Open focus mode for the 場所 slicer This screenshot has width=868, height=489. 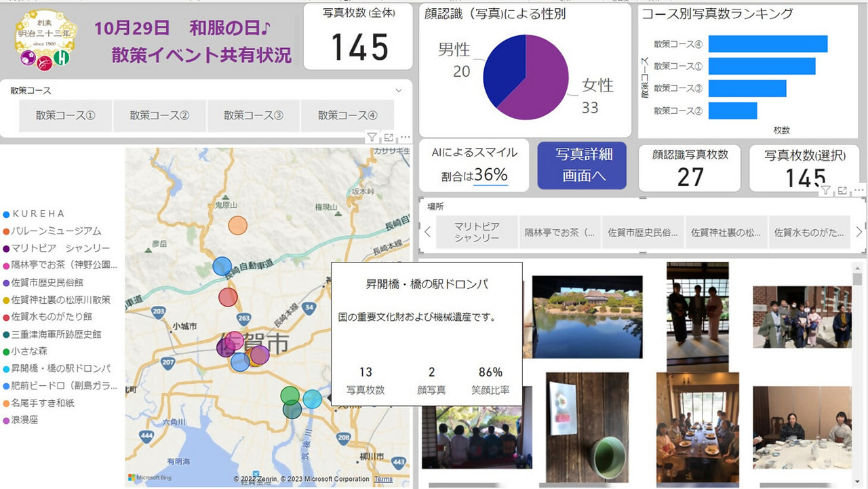[x=842, y=191]
